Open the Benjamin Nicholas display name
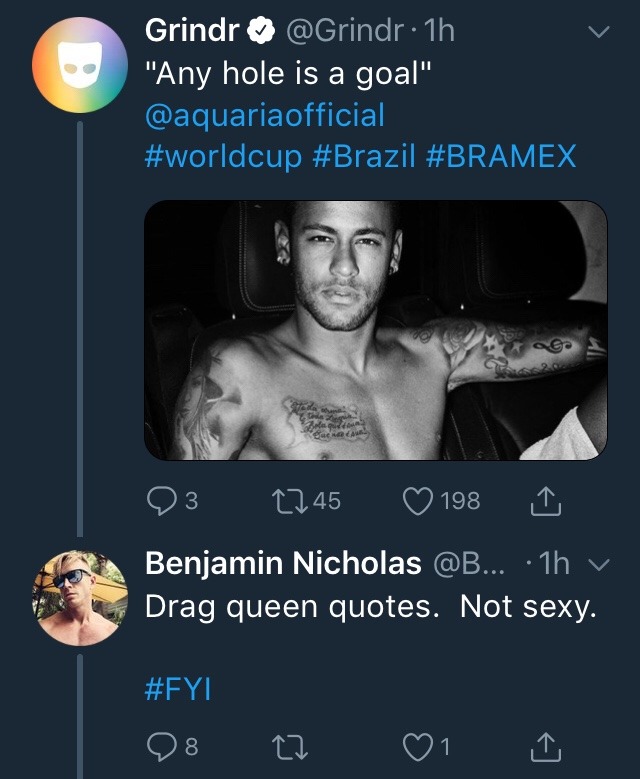The image size is (640, 779). (283, 564)
